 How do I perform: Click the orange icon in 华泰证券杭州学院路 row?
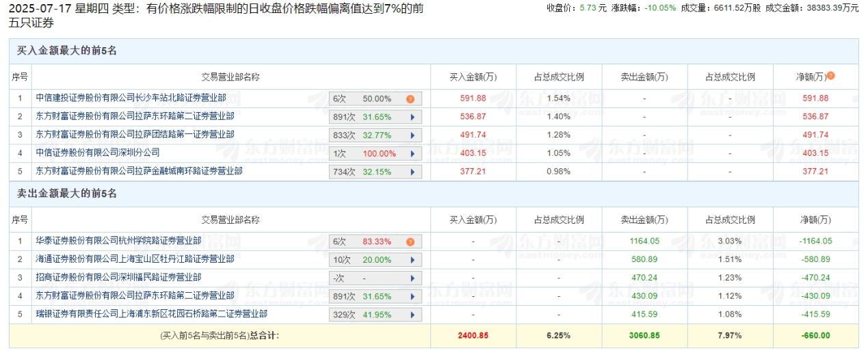pos(410,241)
